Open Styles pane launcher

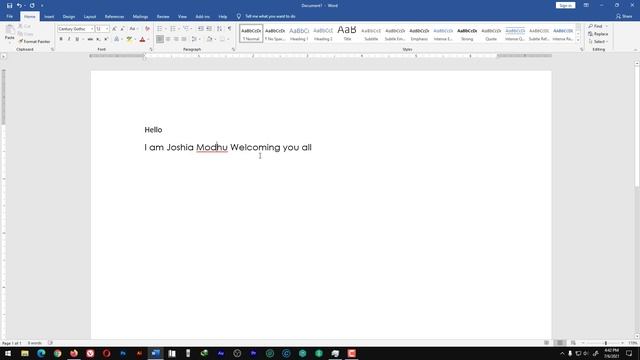click(x=582, y=49)
